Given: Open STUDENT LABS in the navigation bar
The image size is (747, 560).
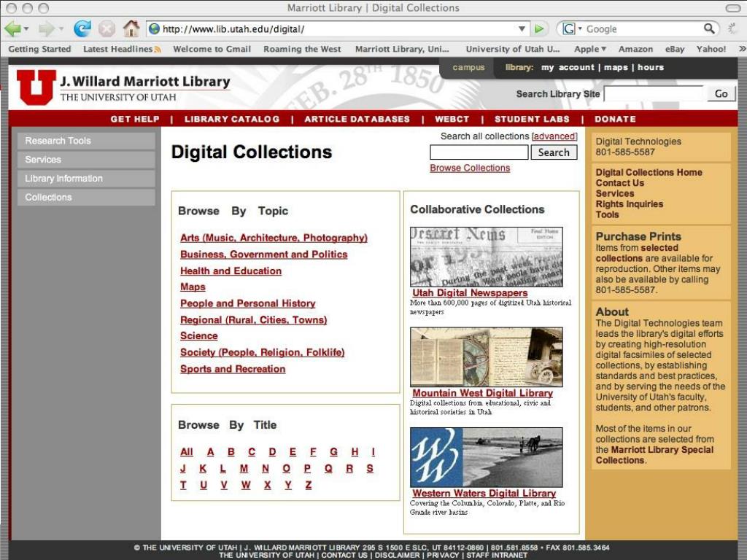Looking at the screenshot, I should (532, 119).
